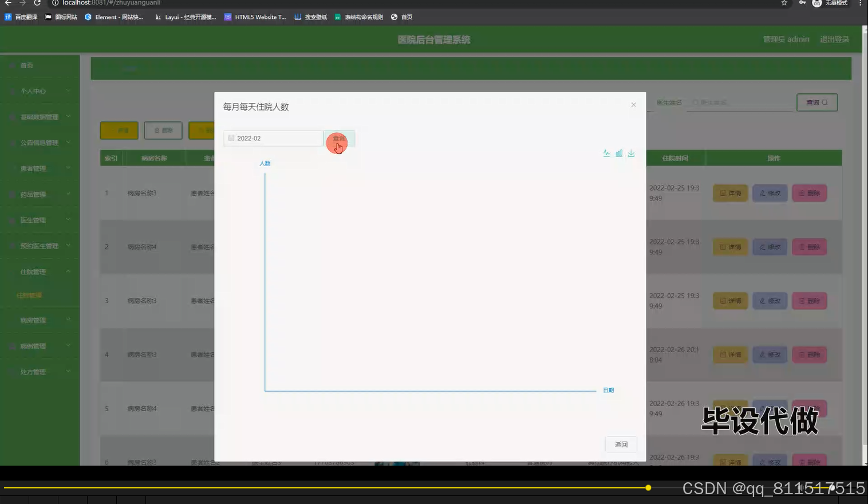The image size is (868, 504).
Task: Click the 返回 button in the dialog
Action: (621, 444)
